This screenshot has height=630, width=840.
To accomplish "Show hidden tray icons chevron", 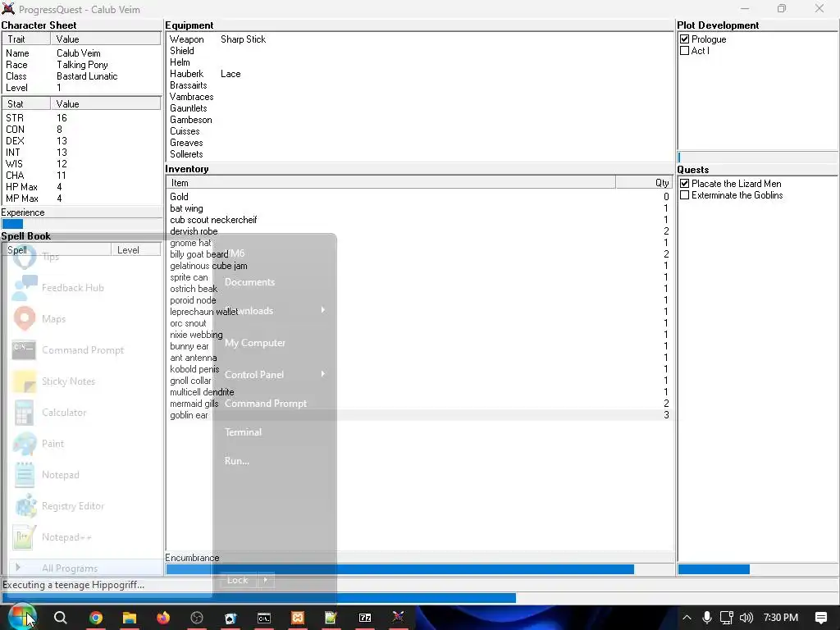I will coord(687,618).
